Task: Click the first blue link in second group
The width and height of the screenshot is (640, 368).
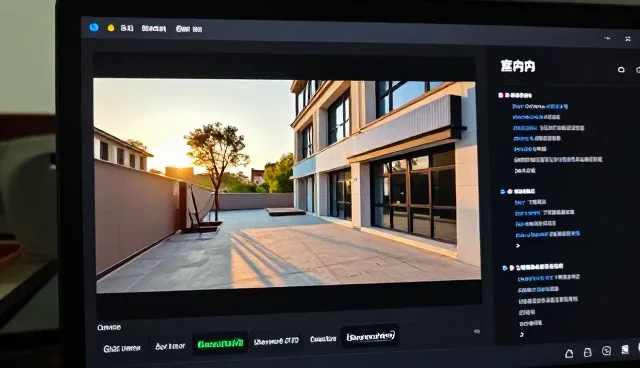Action: tap(520, 202)
